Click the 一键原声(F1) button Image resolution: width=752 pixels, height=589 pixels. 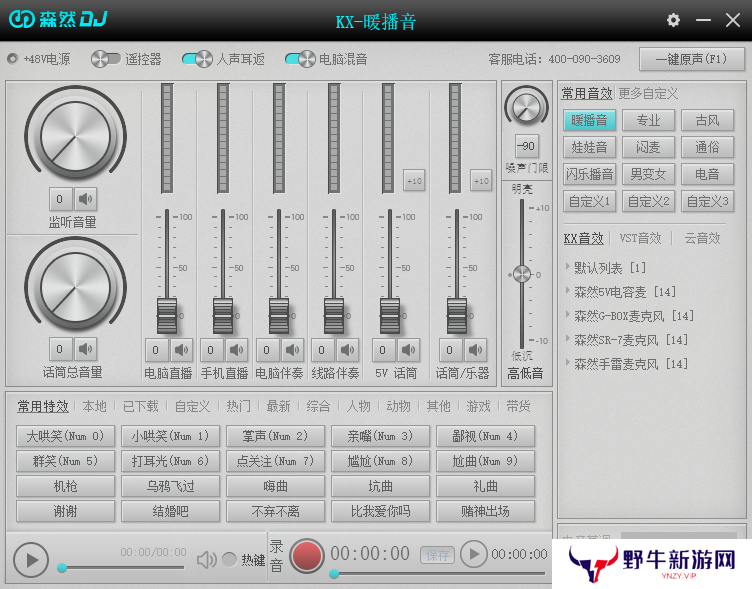(692, 59)
